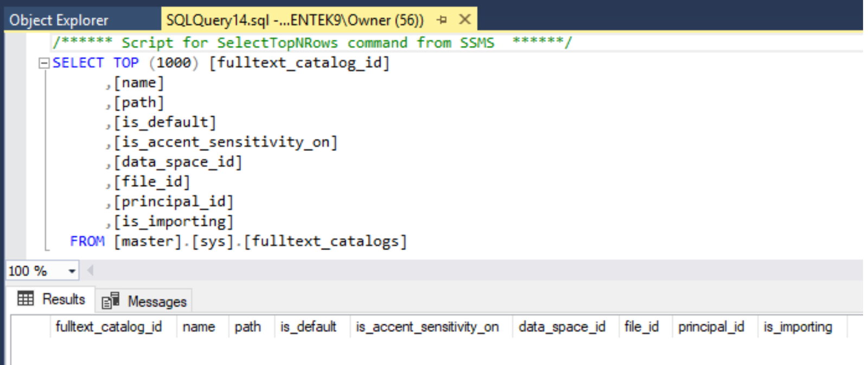Collapse the SELECT statement outline block

(44, 63)
